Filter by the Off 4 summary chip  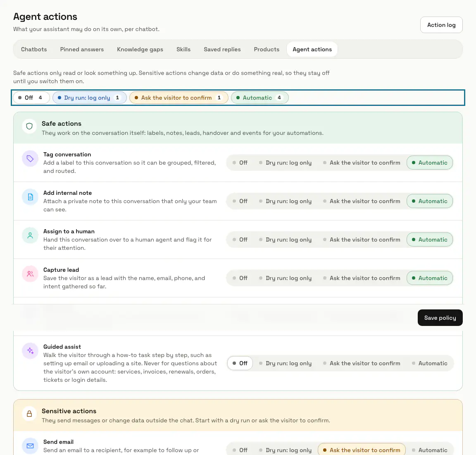tap(31, 98)
